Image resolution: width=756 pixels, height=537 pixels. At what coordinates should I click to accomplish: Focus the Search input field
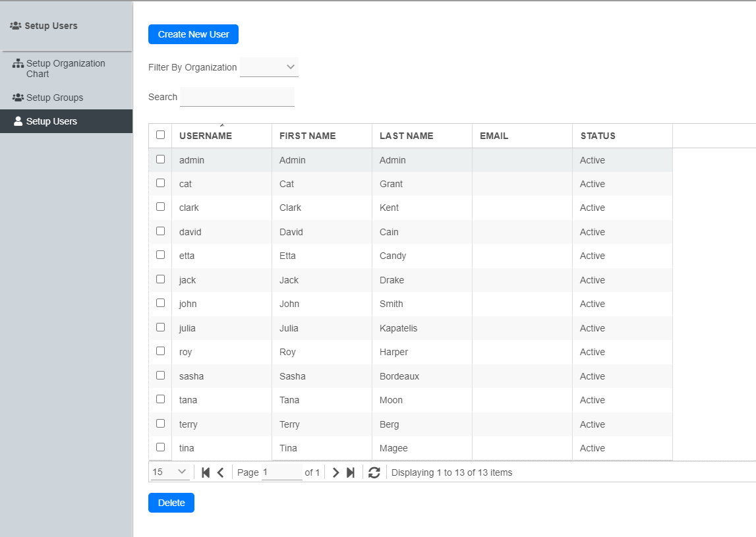(237, 97)
